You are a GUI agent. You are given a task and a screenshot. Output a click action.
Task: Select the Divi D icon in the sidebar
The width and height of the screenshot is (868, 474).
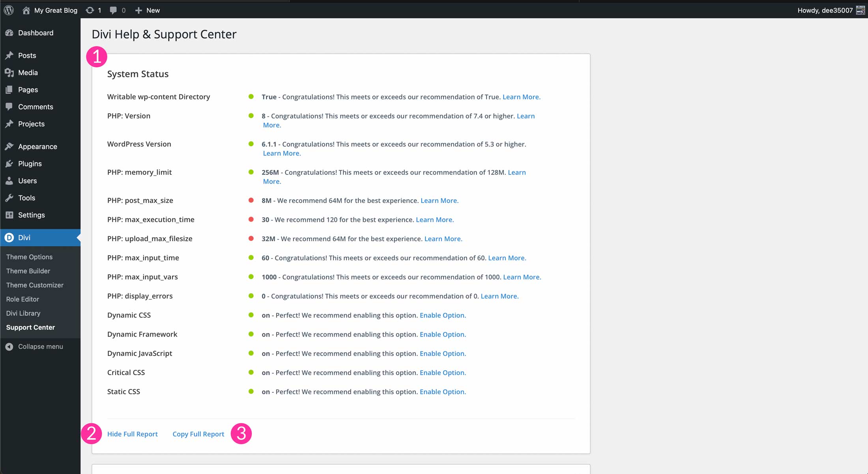[x=9, y=237]
